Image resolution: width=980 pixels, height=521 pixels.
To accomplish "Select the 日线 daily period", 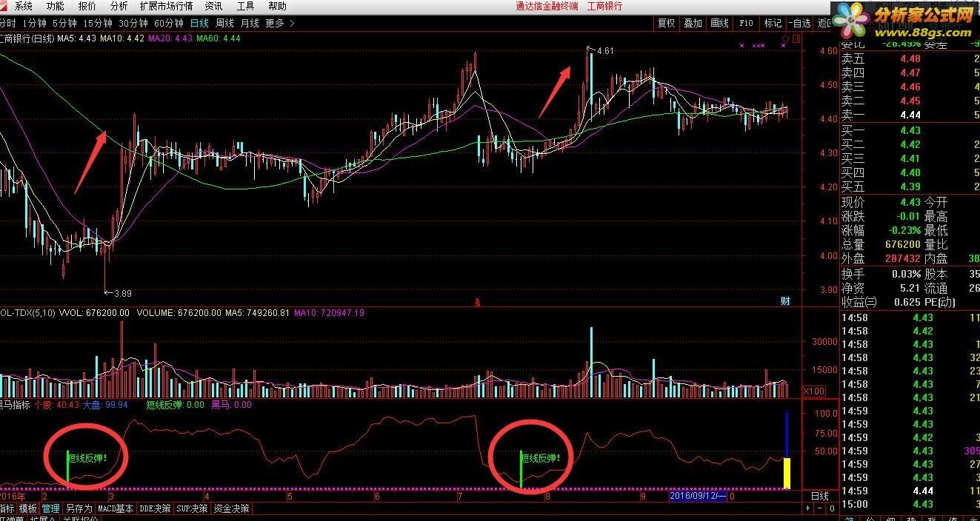I will [x=199, y=23].
